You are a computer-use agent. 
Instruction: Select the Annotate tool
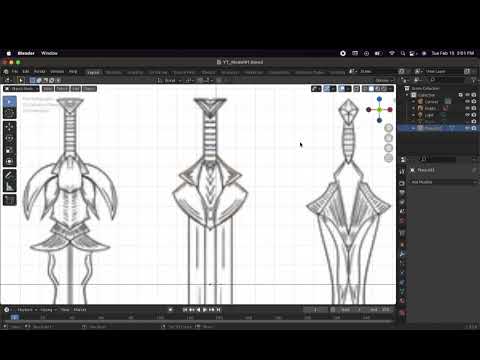[9, 175]
